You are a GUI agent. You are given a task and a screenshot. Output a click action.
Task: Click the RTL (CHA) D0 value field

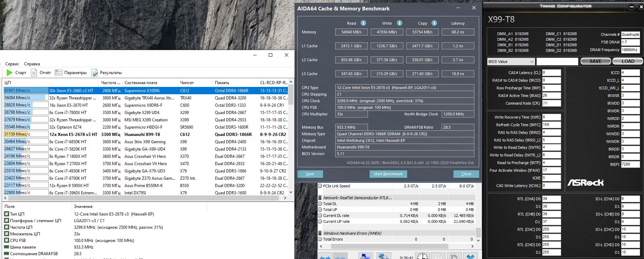pyautogui.click(x=552, y=199)
